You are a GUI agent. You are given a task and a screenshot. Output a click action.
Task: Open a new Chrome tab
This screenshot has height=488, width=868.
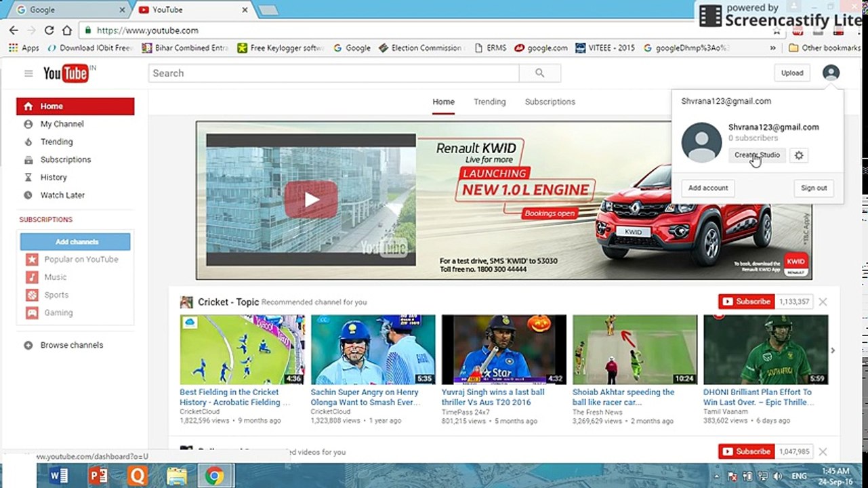point(268,10)
